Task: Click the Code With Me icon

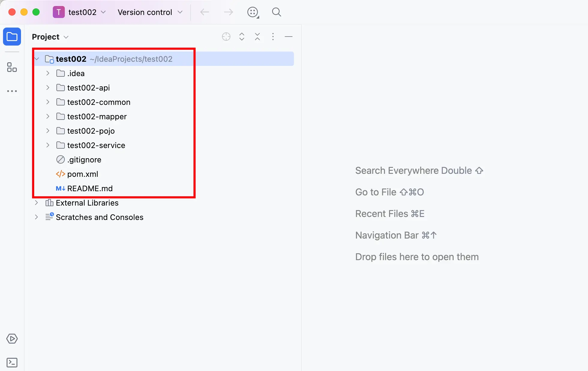Action: pos(253,12)
